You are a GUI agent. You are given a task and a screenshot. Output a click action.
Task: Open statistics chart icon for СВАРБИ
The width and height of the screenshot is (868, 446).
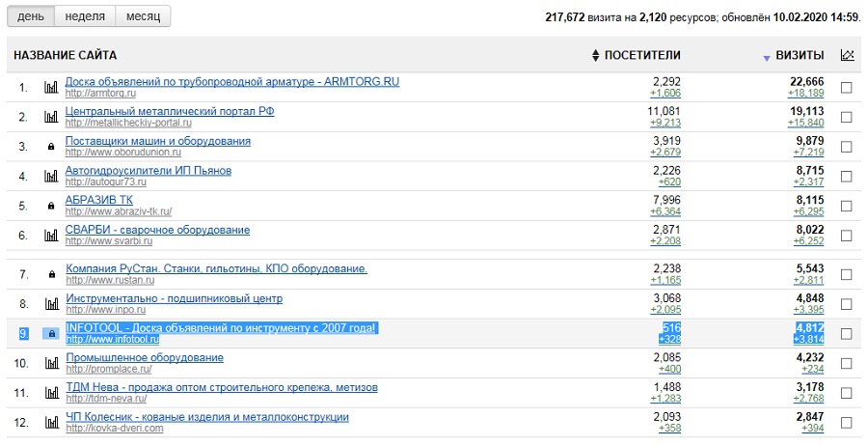point(51,236)
